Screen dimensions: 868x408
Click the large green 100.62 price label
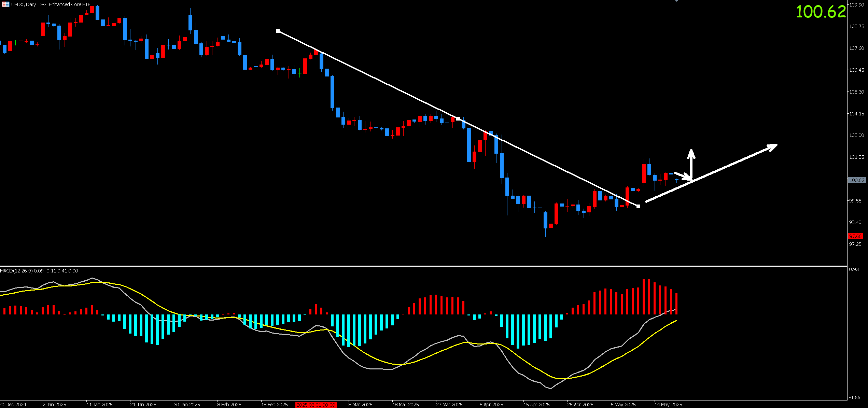point(821,12)
